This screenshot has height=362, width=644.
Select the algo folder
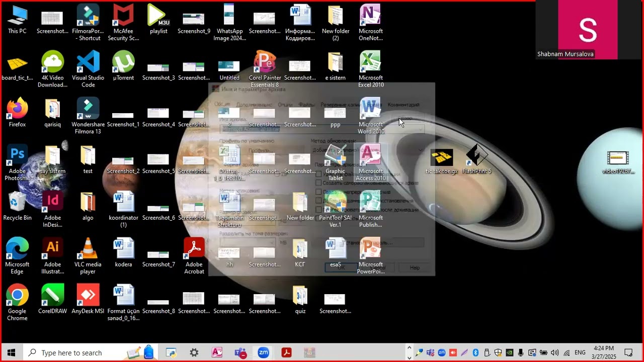coord(88,206)
